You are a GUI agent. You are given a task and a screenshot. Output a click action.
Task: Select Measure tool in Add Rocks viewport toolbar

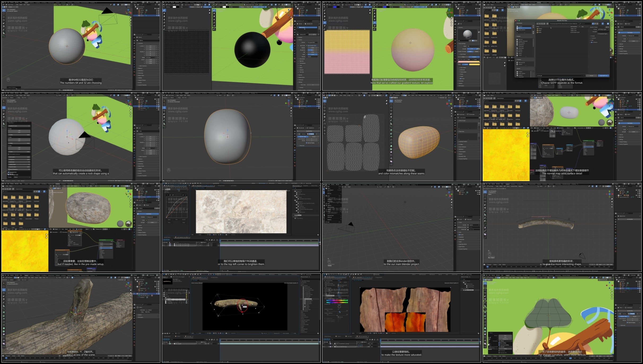pyautogui.click(x=4, y=124)
